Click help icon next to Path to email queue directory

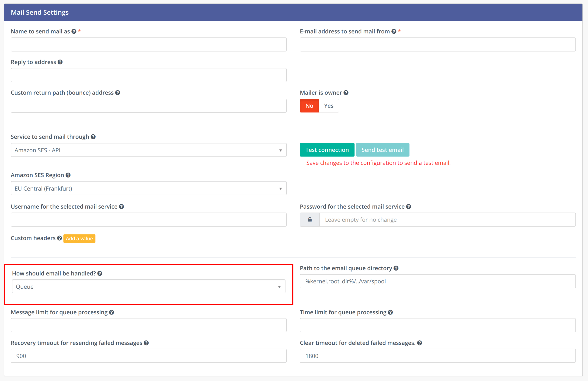click(396, 268)
